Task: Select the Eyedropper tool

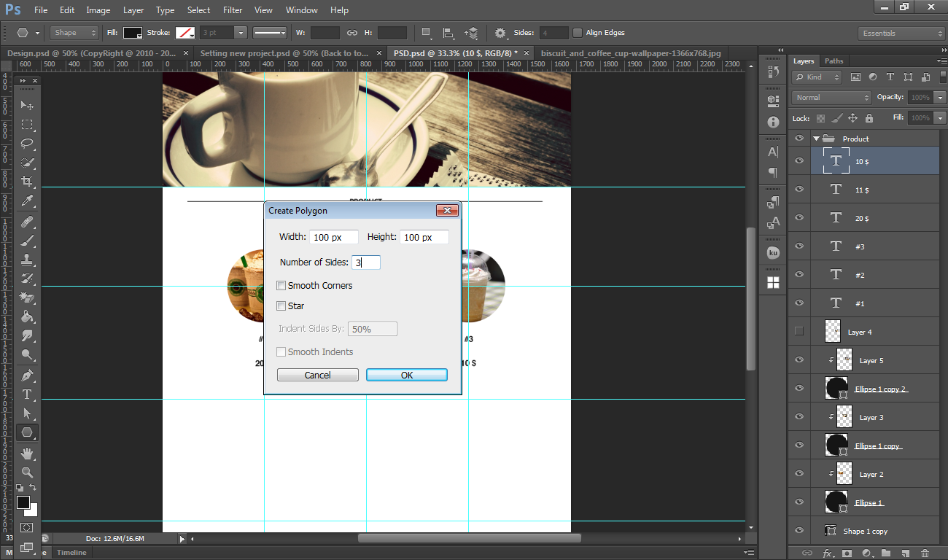Action: (x=27, y=200)
